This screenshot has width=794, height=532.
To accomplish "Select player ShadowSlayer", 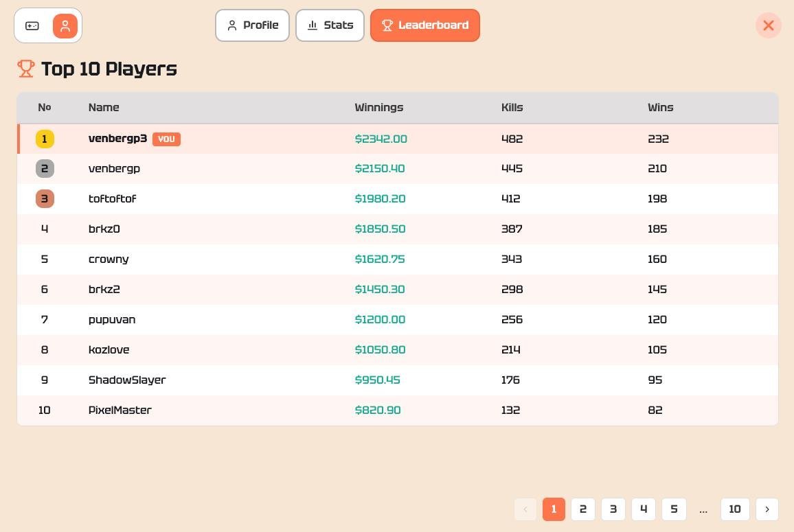I will 127,380.
